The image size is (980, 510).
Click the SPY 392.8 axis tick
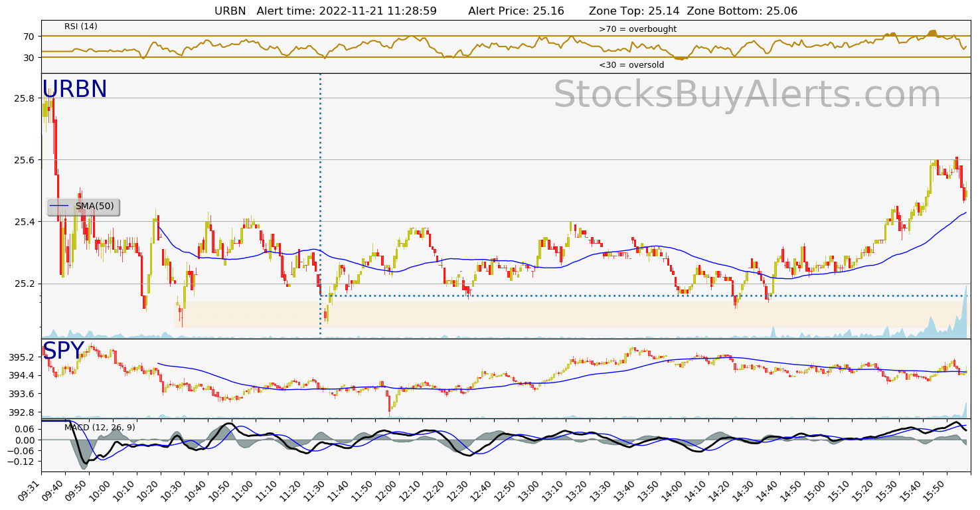(21, 412)
